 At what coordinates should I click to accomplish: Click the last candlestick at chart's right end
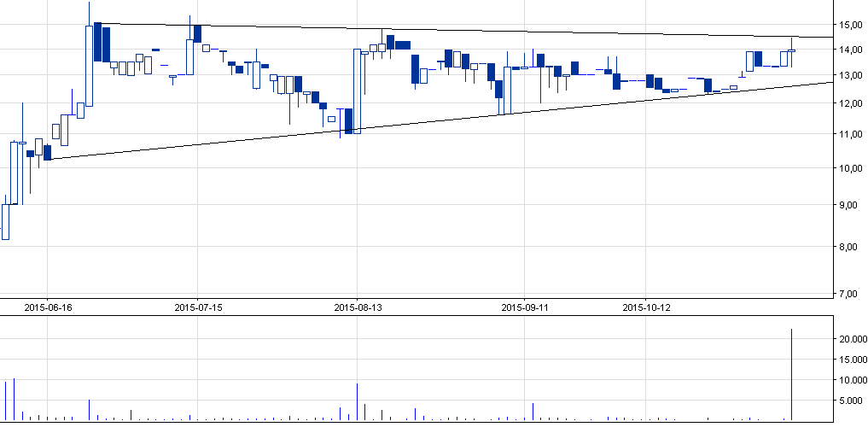[792, 51]
